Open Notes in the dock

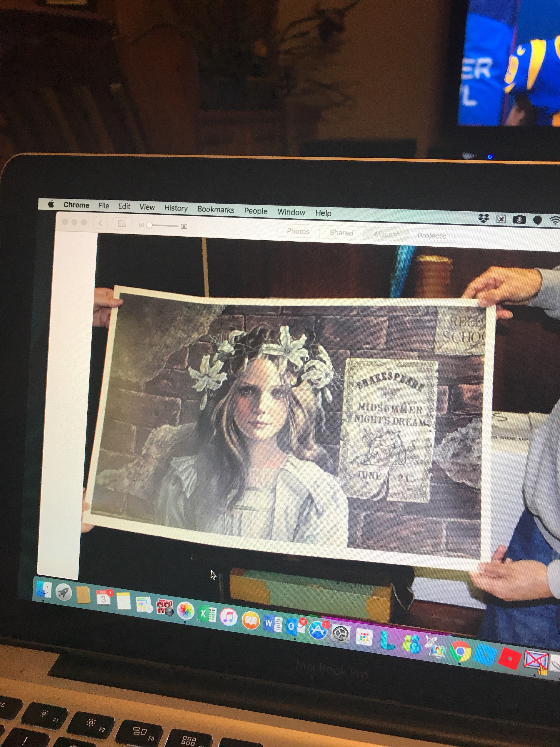124,600
